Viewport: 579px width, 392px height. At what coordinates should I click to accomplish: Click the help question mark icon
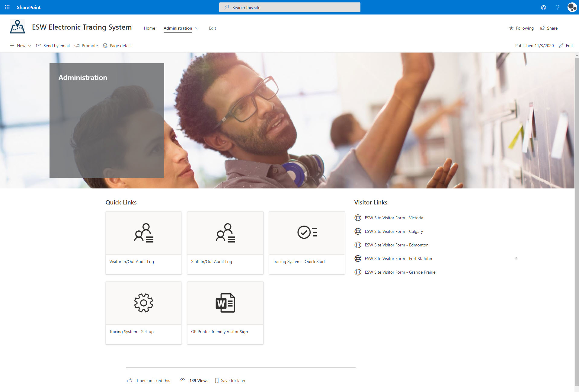[558, 7]
